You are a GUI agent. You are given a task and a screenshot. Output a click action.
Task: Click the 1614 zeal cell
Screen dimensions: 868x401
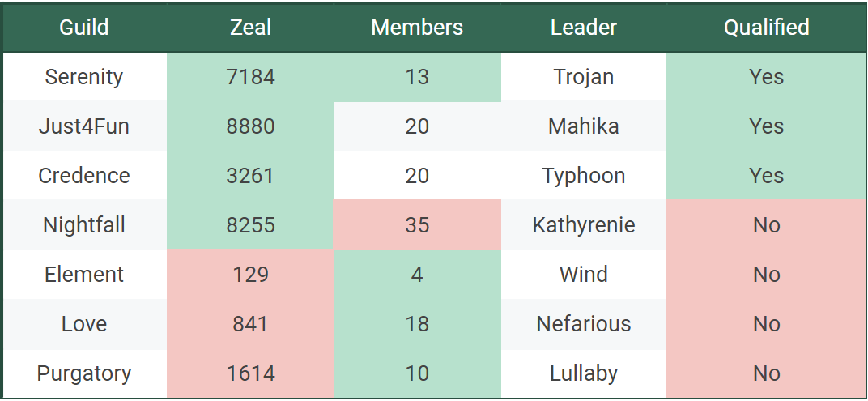[250, 373]
